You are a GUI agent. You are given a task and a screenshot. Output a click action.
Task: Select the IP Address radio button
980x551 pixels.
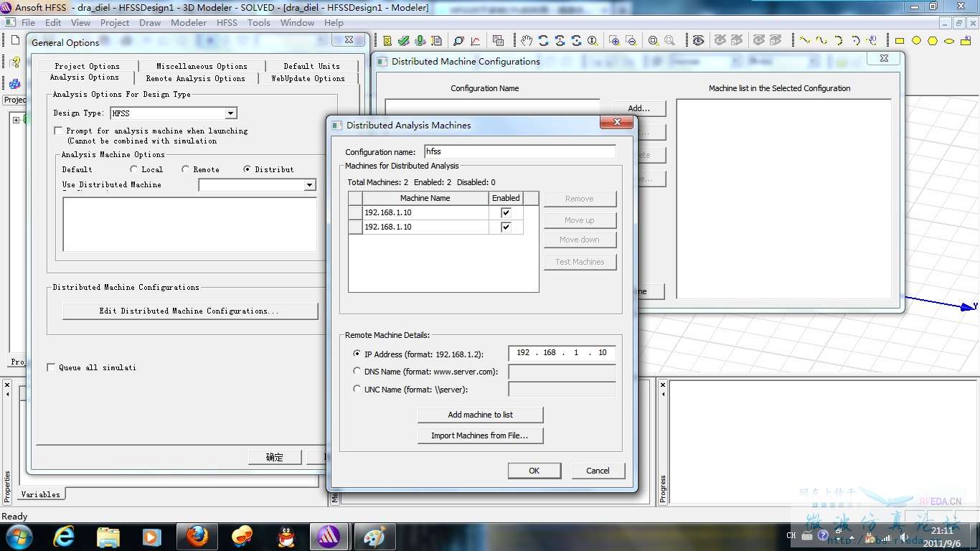pos(357,353)
